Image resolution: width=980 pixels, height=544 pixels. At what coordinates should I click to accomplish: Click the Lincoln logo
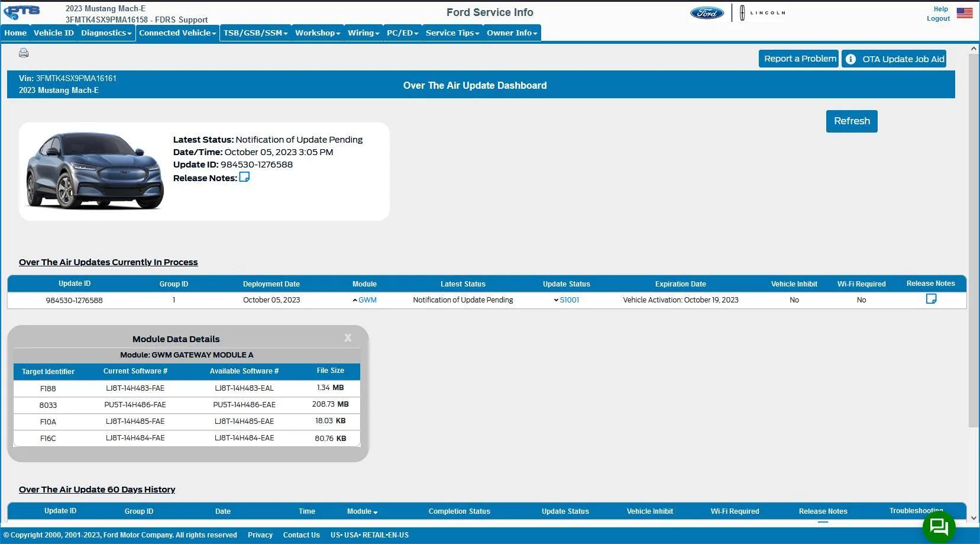coord(762,12)
